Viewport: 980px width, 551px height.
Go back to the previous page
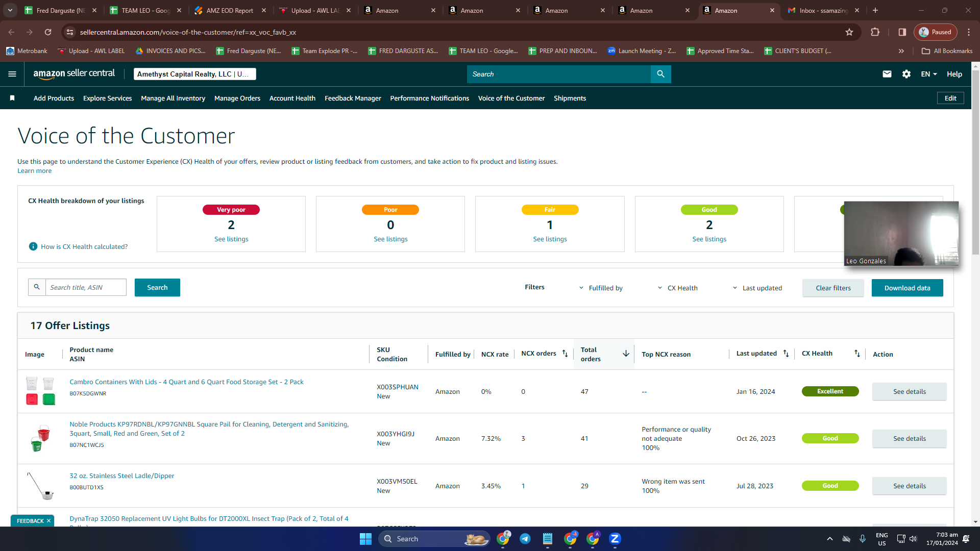coord(11,32)
